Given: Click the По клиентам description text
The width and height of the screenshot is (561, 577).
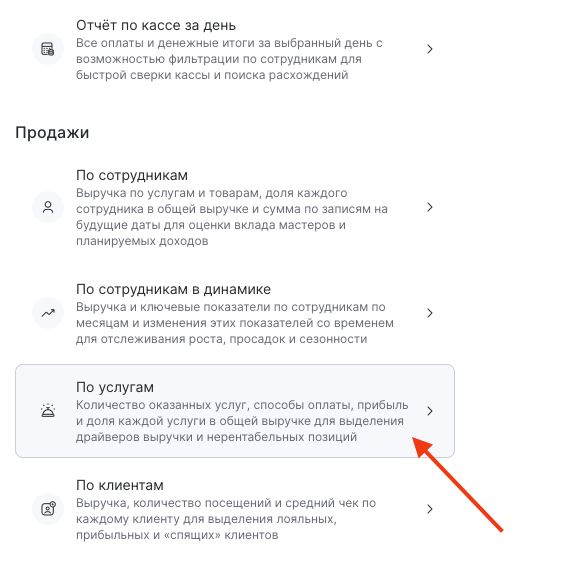Looking at the screenshot, I should coord(226,519).
